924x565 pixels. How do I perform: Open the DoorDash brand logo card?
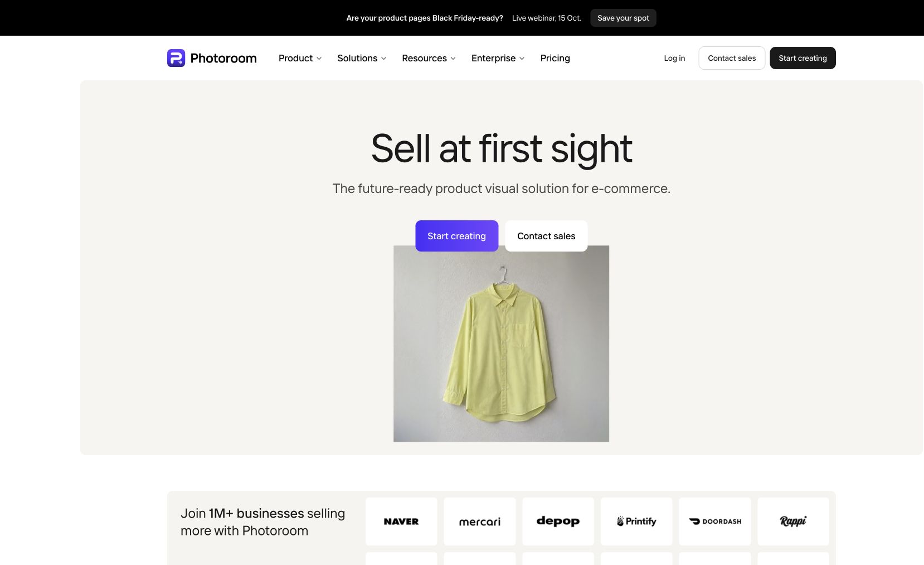click(715, 521)
